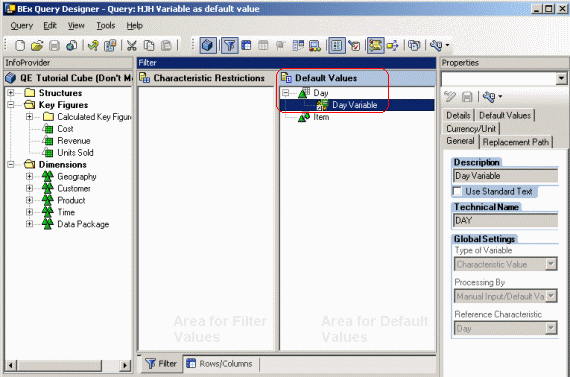Viewport: 570px width, 377px height.
Task: Select Day Variable in Default Values
Action: tap(354, 105)
